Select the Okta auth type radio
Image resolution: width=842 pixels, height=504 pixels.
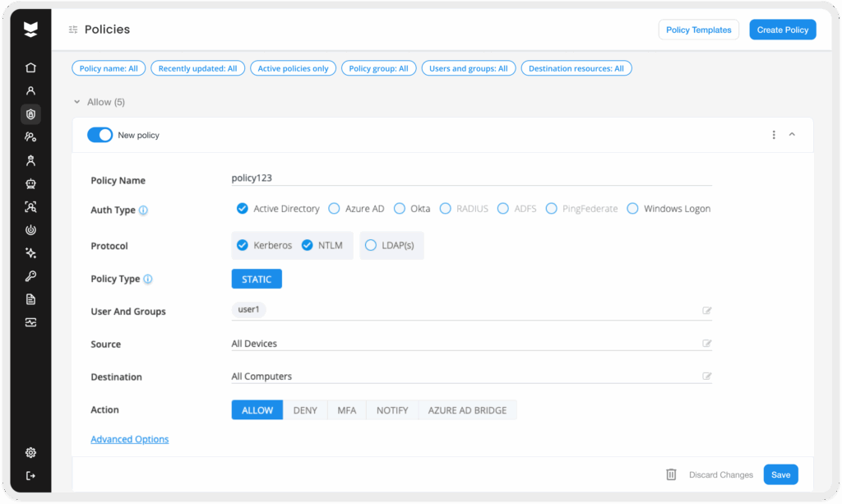pos(400,209)
